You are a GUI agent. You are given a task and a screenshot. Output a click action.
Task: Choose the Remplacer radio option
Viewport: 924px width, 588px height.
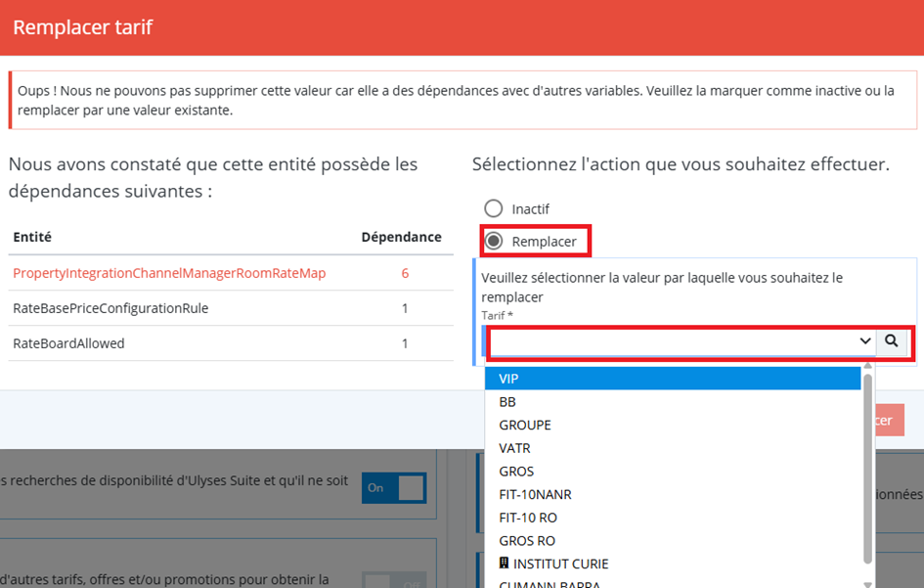coord(494,241)
